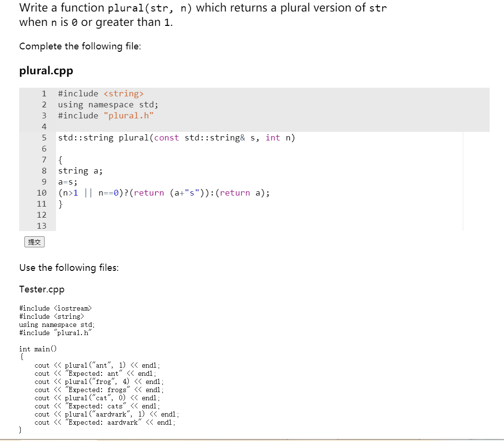The image size is (504, 441).
Task: Place cursor on the plural function signature line
Action: coord(176,138)
